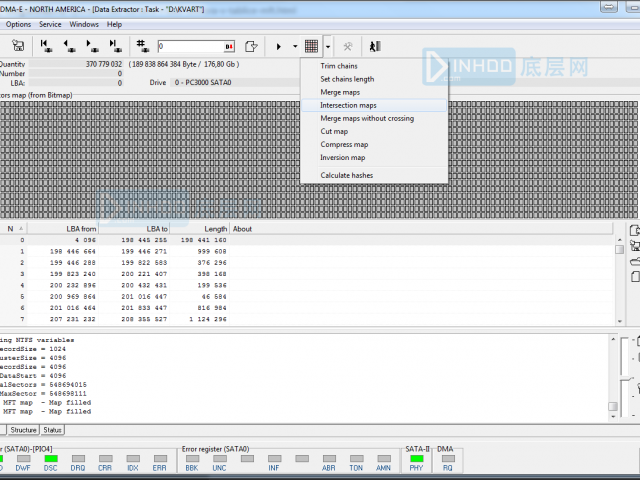The image size is (640, 480).
Task: Click top icon in right side panel
Action: (x=634, y=231)
